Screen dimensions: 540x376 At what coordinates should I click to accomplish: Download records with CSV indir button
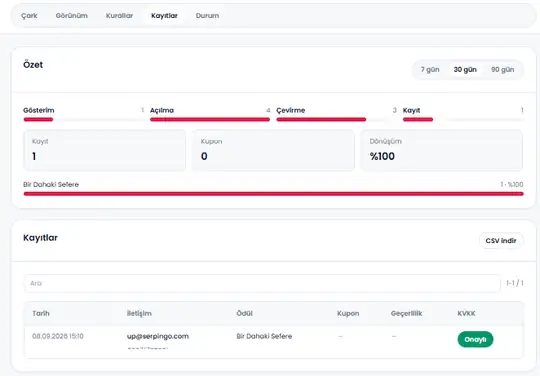point(501,241)
